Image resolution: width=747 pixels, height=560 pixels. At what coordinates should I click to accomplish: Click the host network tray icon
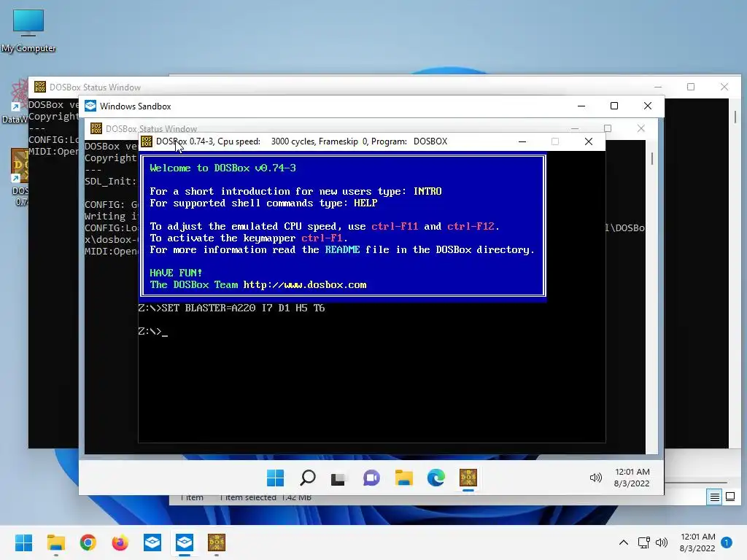click(x=643, y=542)
